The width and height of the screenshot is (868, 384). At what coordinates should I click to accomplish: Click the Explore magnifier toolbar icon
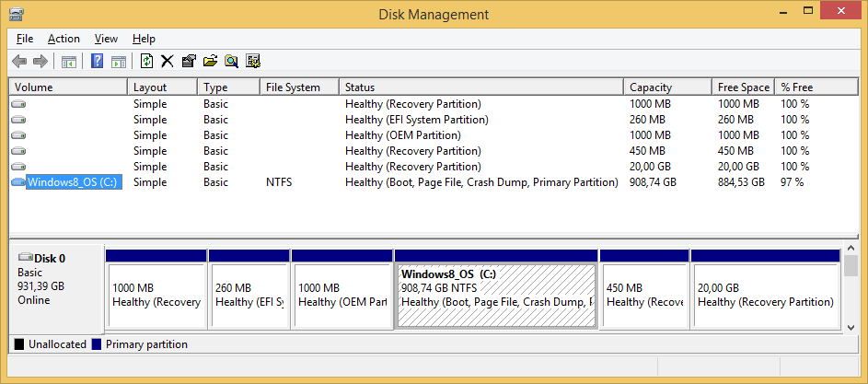tap(231, 62)
